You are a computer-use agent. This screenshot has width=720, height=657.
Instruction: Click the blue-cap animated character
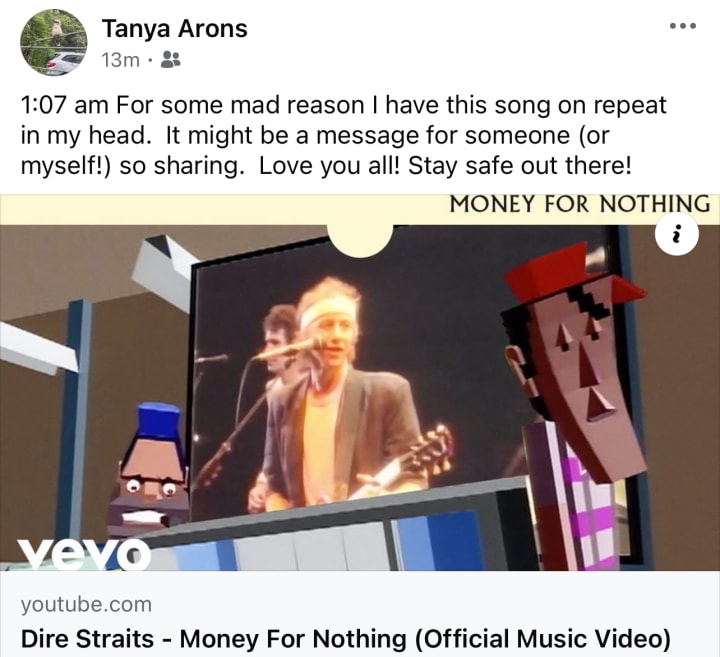coord(150,471)
